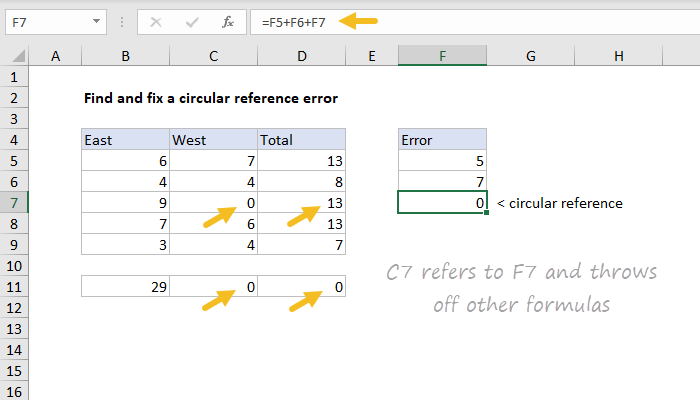Screen dimensions: 700x400
Task: Click the Cancel (X) icon in formula bar
Action: pos(156,22)
